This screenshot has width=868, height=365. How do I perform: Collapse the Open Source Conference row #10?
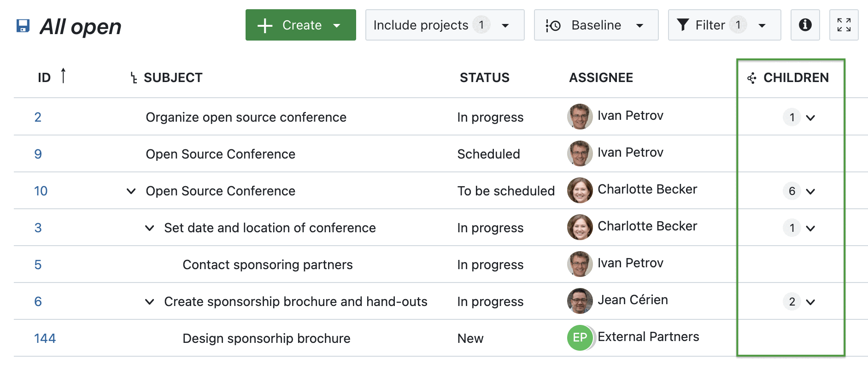(x=131, y=191)
